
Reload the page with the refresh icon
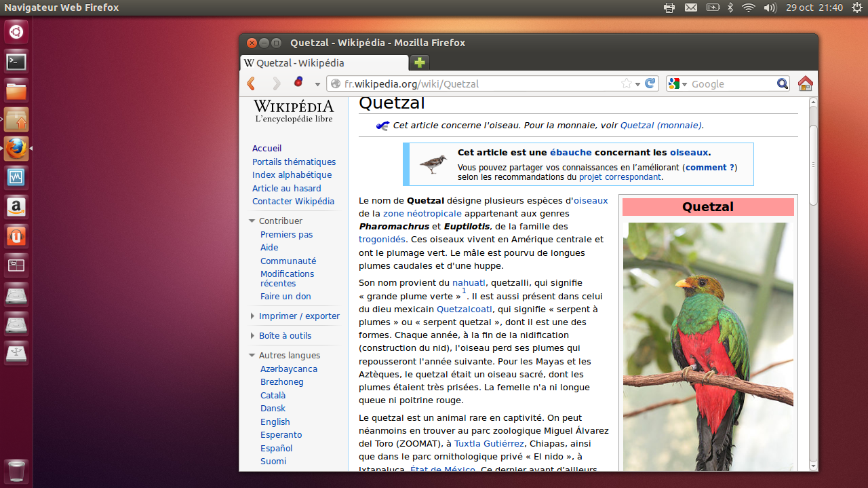[x=650, y=83]
